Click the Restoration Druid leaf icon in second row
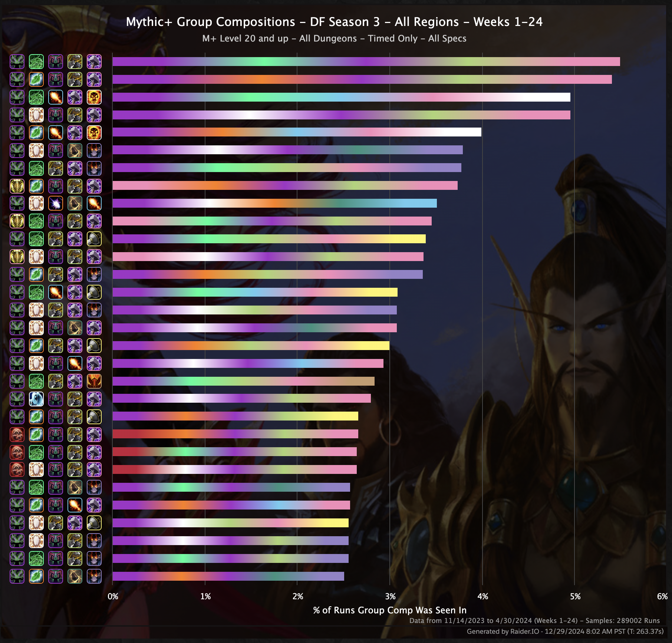Screen dimensions: 672x643 (36, 79)
